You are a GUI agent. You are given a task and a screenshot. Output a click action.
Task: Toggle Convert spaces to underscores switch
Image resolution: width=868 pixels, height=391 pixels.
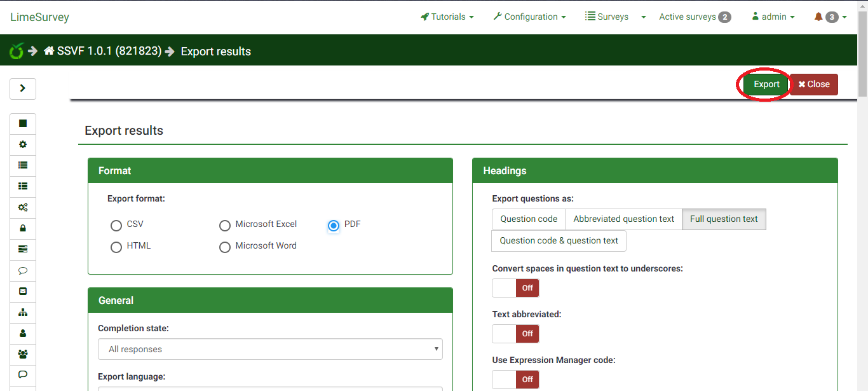point(515,288)
